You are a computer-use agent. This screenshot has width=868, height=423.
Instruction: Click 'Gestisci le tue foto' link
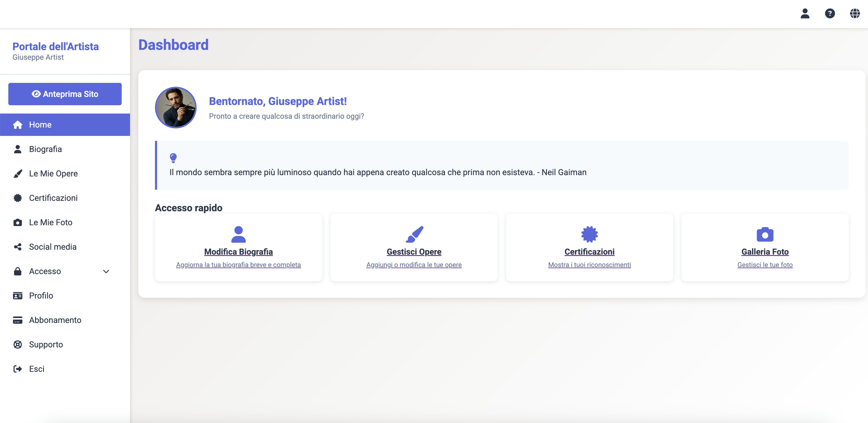[x=765, y=265]
